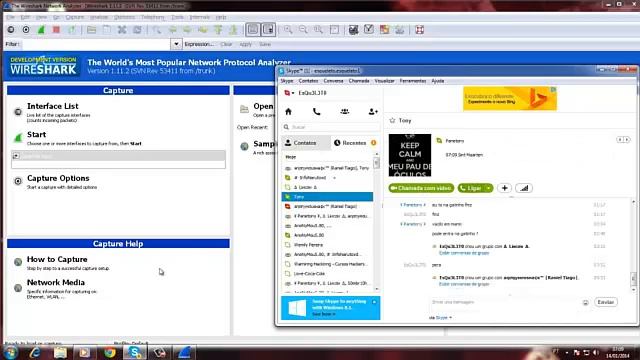Open the emoticon picker in the message box
The height and width of the screenshot is (360, 640).
click(x=586, y=302)
